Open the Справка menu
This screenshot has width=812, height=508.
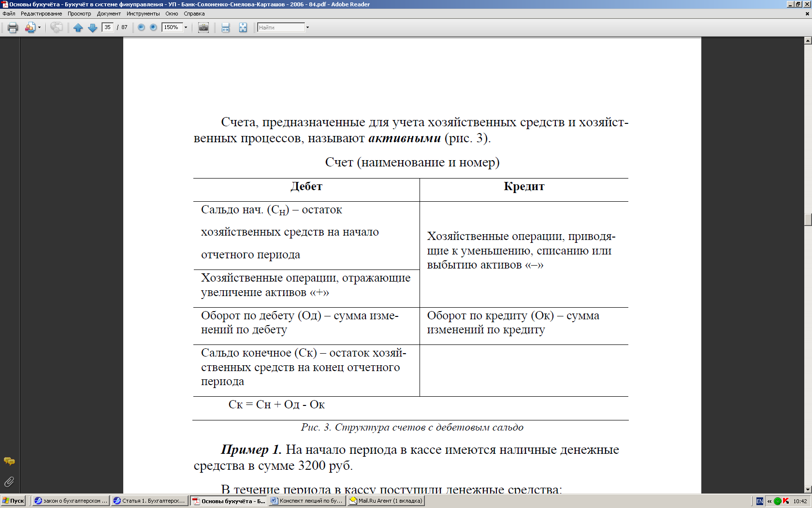[194, 14]
